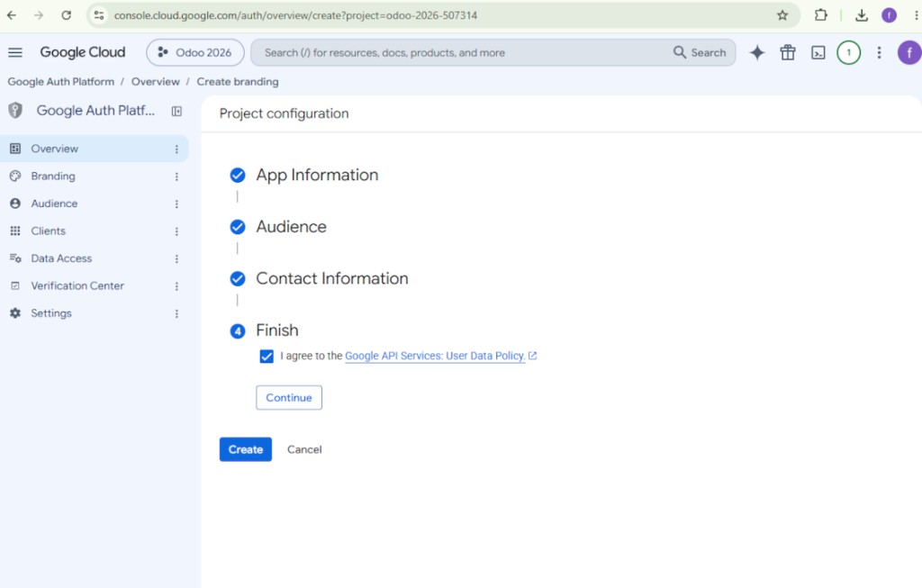Go back with the browser back arrow
This screenshot has height=588, width=922.
11,15
